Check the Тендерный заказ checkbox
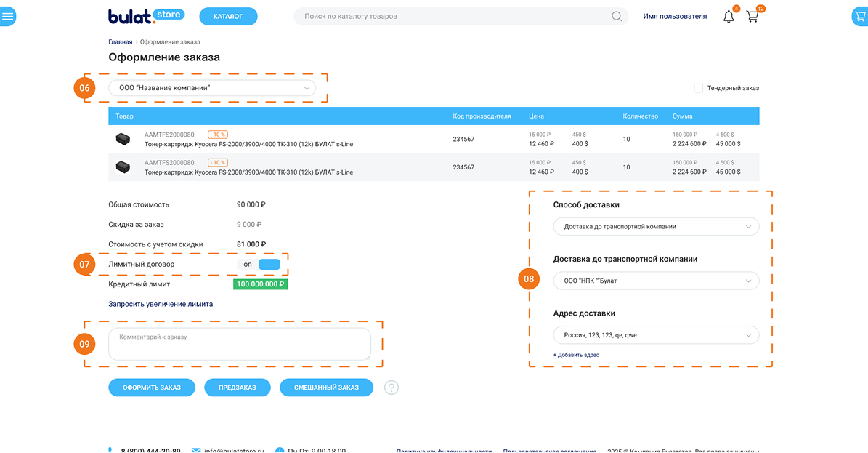The height and width of the screenshot is (453, 868). [x=698, y=88]
